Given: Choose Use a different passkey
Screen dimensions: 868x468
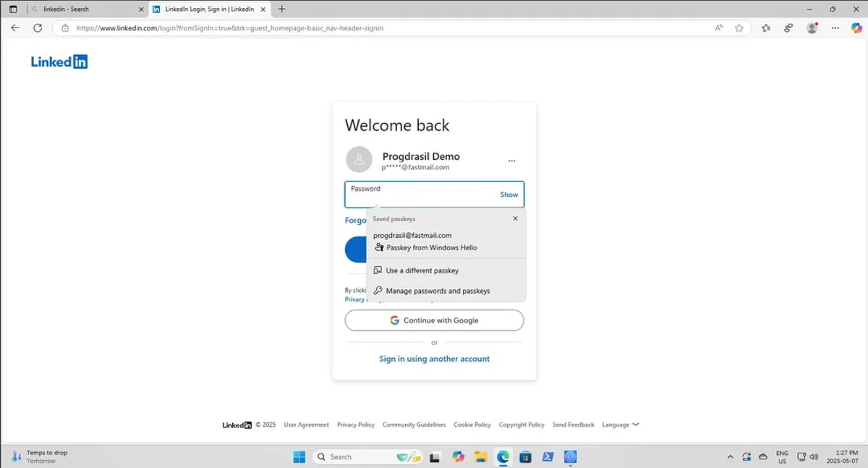Looking at the screenshot, I should click(422, 271).
